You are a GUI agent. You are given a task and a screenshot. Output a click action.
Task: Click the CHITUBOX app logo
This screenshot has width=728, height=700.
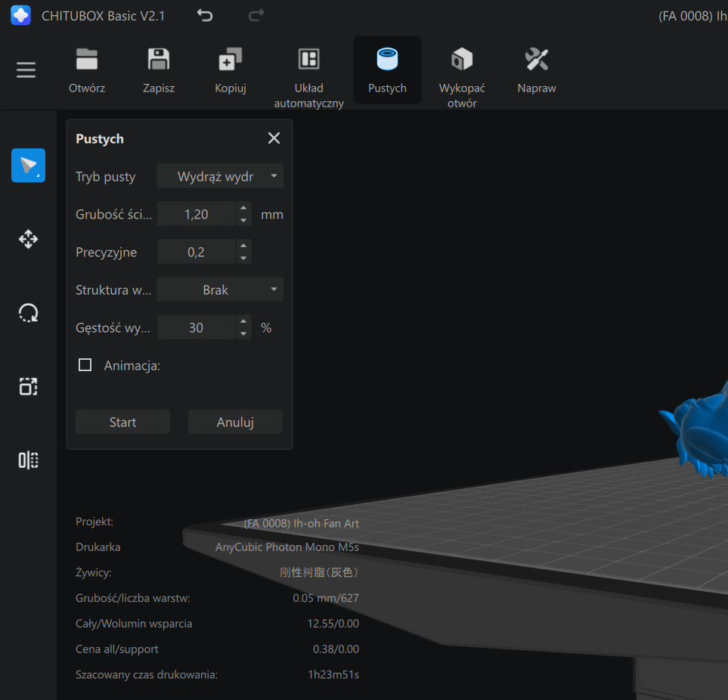(x=20, y=15)
